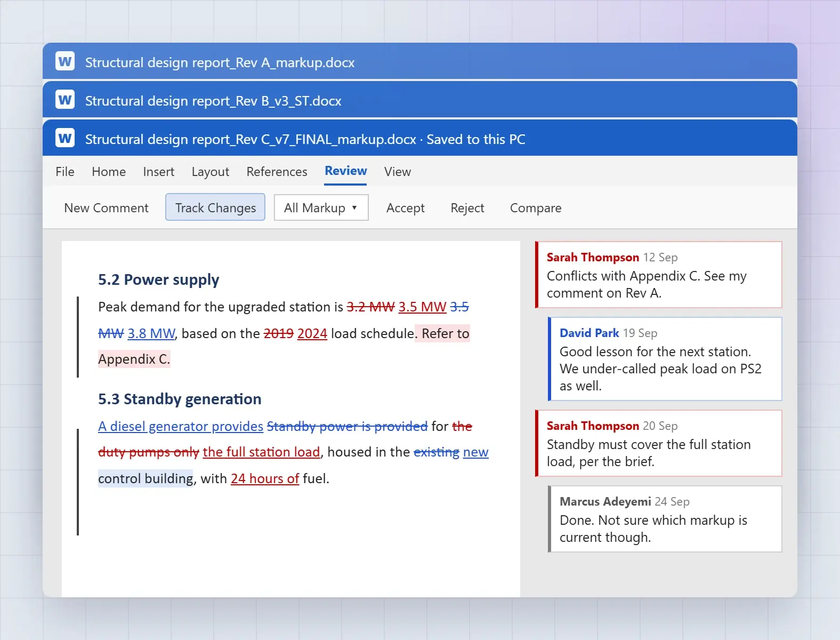Click the highlighted text 'Appendix C.'

point(134,359)
